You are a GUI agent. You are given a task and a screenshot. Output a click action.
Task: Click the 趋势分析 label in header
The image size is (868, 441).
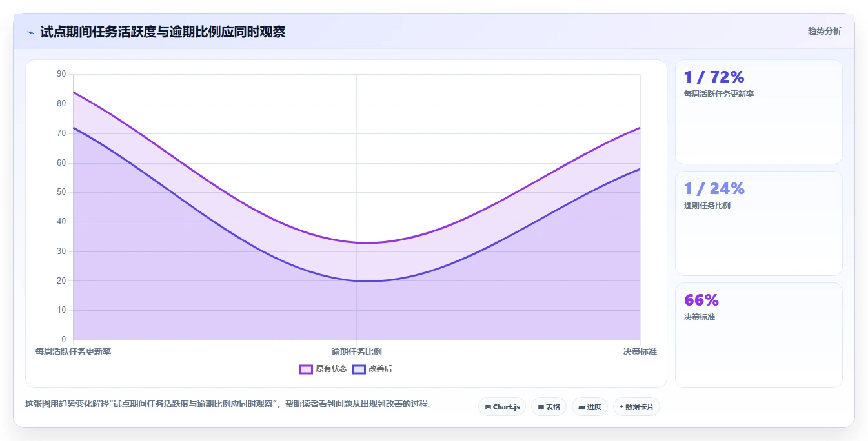tap(824, 31)
